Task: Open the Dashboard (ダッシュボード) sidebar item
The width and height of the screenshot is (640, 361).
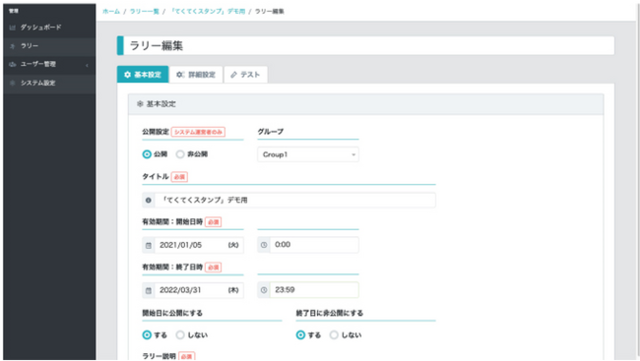Action: click(x=49, y=27)
